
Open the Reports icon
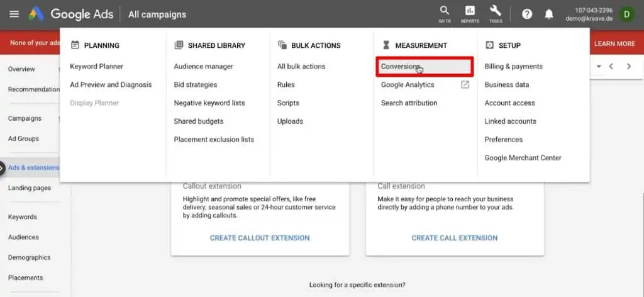(x=470, y=14)
